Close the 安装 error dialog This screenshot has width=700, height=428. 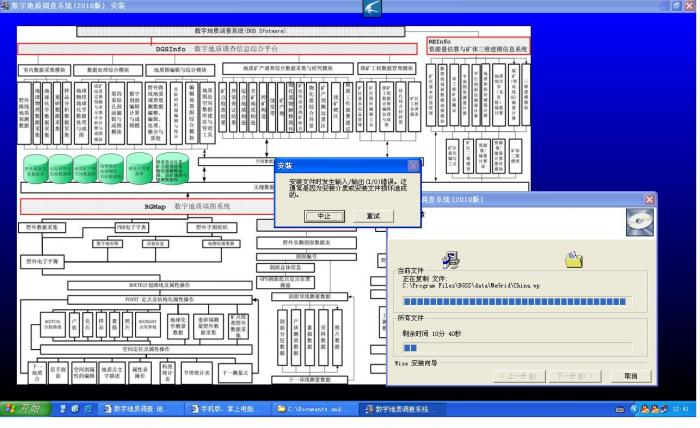413,165
